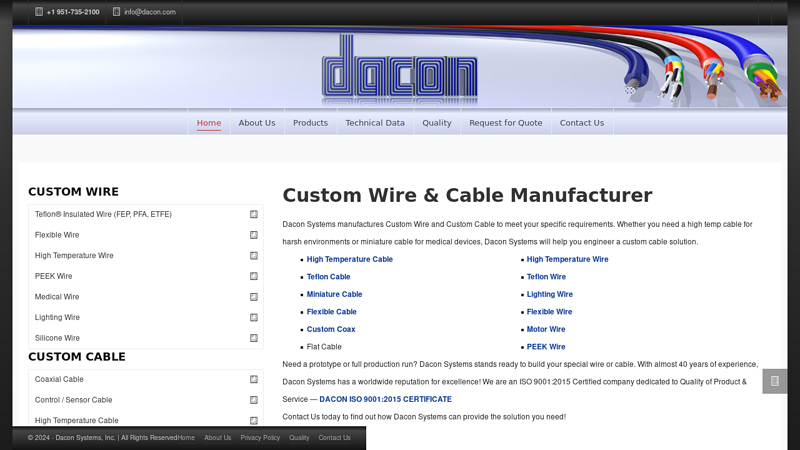This screenshot has height=450, width=800.
Task: Follow the PEEK Wire content link
Action: (x=546, y=346)
